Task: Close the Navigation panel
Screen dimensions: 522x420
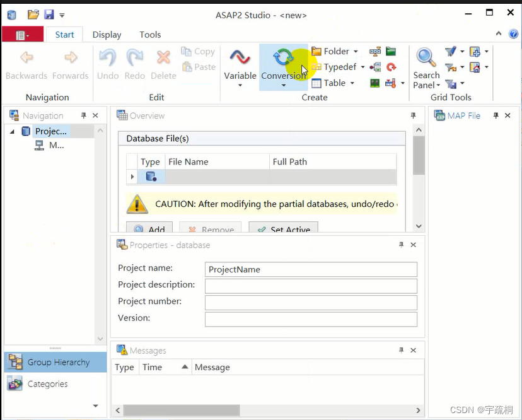Action: [x=96, y=115]
